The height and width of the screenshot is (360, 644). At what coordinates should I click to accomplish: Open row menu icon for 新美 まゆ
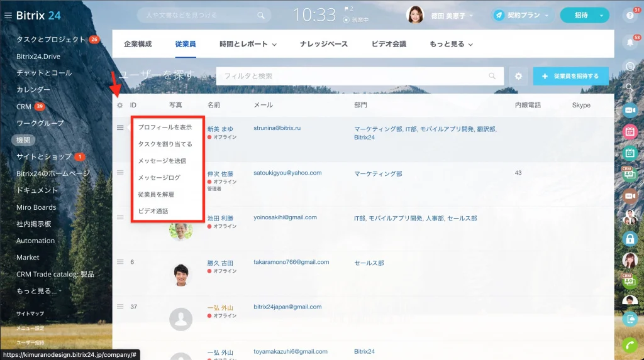click(120, 128)
